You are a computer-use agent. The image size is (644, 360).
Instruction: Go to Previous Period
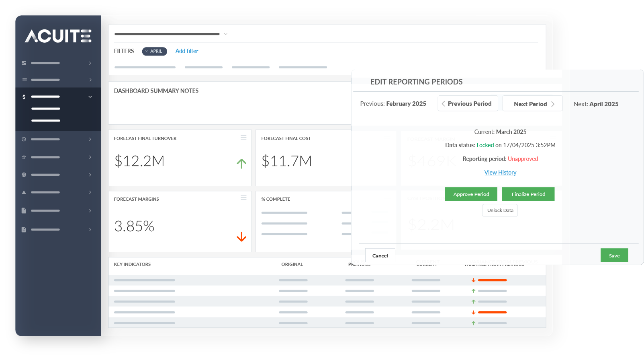point(468,104)
